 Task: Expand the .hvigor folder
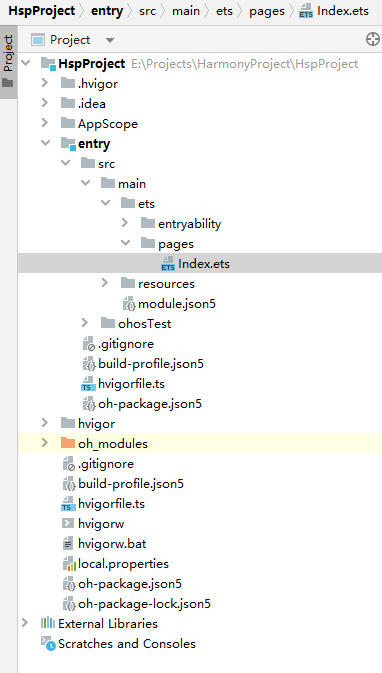(45, 84)
